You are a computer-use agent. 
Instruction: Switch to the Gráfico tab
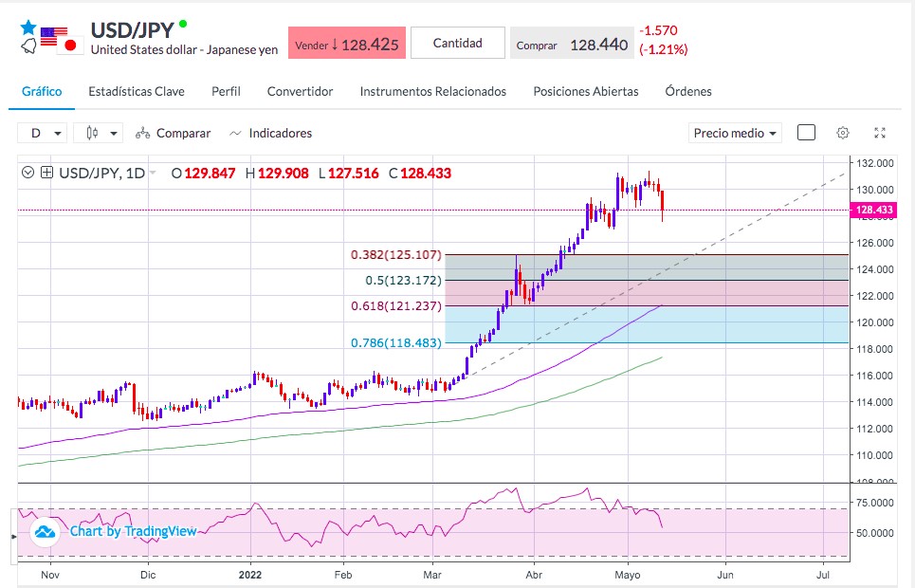click(x=42, y=92)
